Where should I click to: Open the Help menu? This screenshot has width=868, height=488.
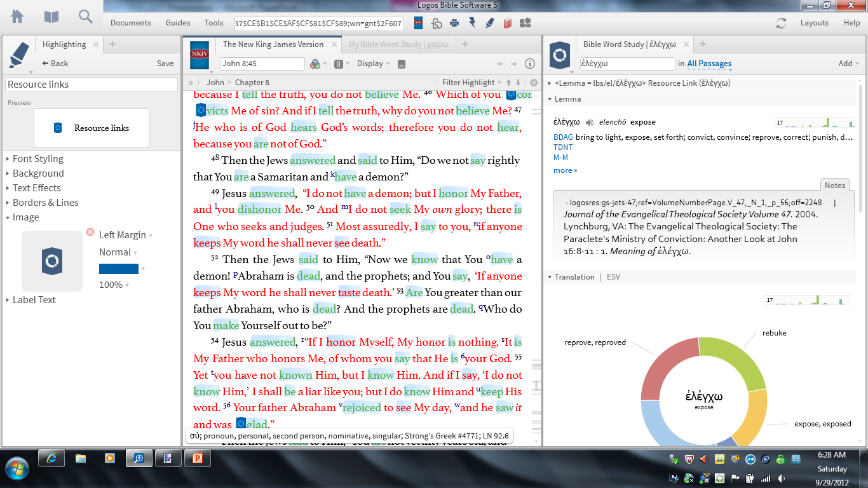coord(852,23)
